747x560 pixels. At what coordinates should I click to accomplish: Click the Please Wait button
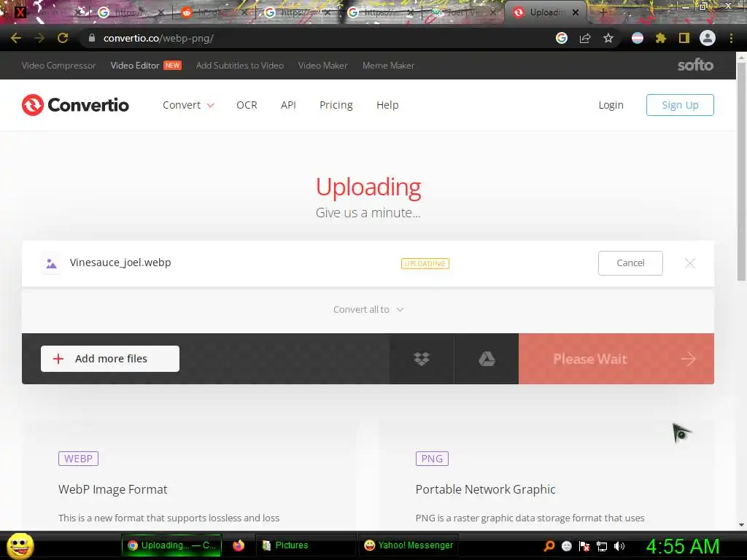tap(616, 359)
